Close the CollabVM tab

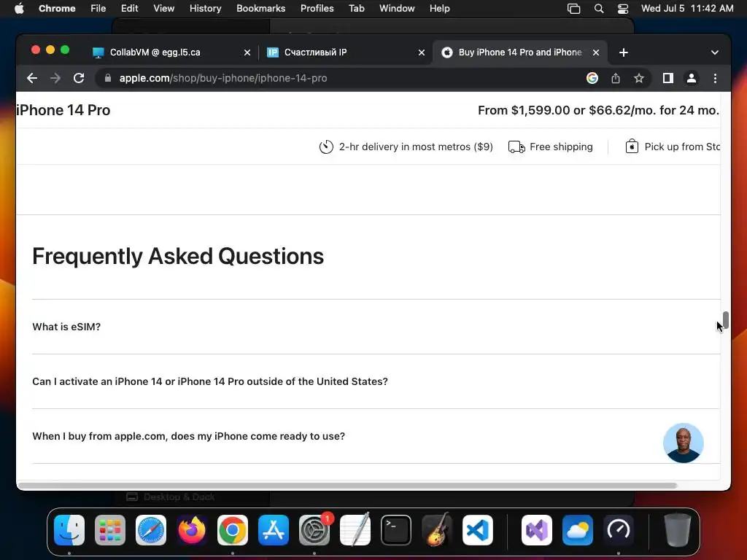247,52
